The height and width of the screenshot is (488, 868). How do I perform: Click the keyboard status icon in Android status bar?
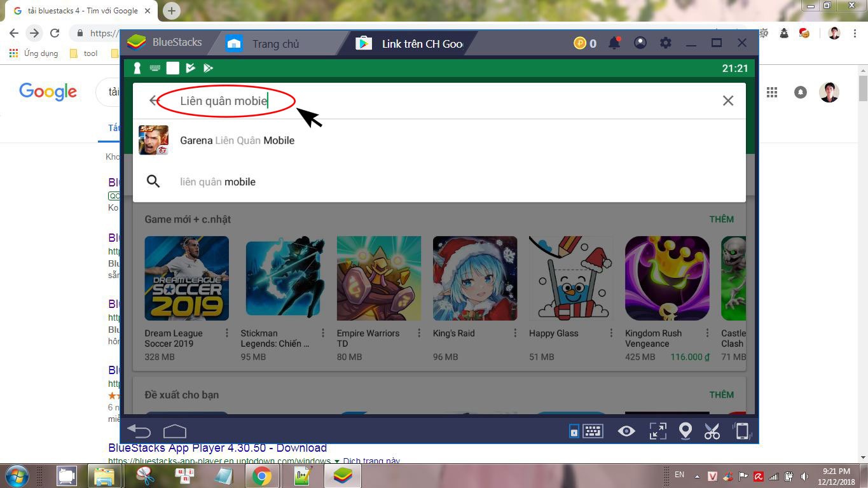155,68
